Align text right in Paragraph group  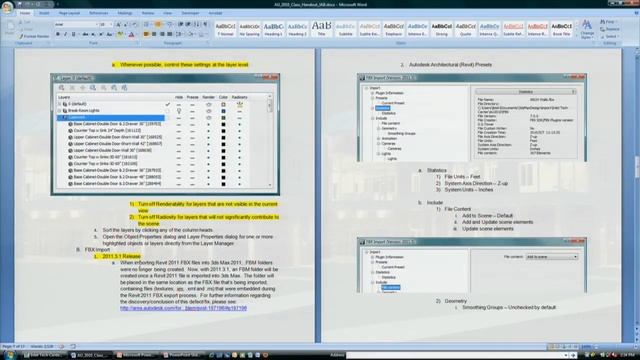162,34
